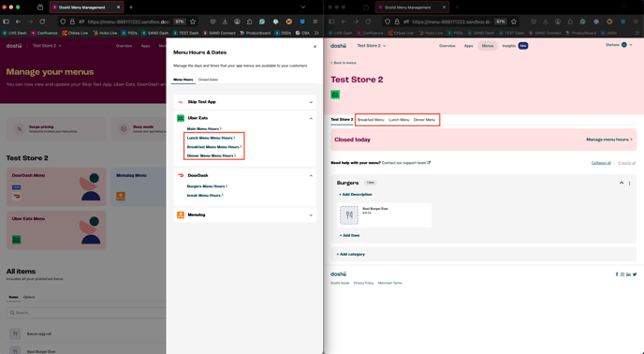Reset the 67% zoom in left address bar
The height and width of the screenshot is (354, 644).
180,22
